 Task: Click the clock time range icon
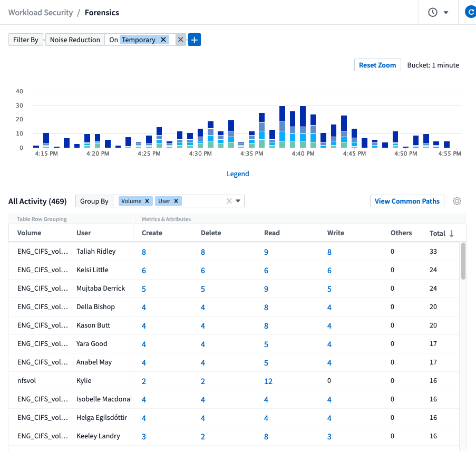coord(433,12)
